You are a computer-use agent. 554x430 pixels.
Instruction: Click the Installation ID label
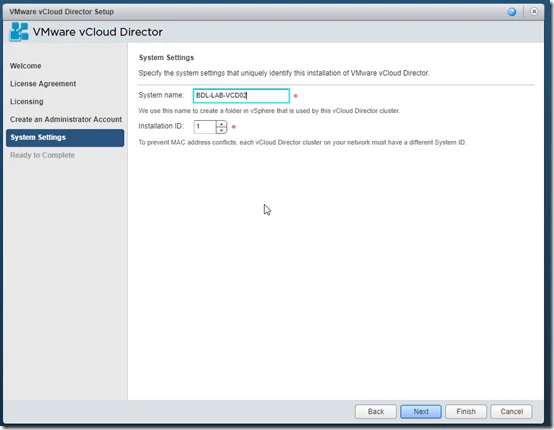(x=161, y=126)
